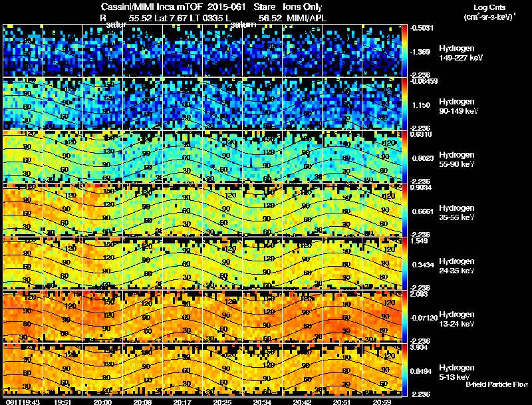Click the color bar beside Hydrogen 24-35 keV

tap(404, 263)
